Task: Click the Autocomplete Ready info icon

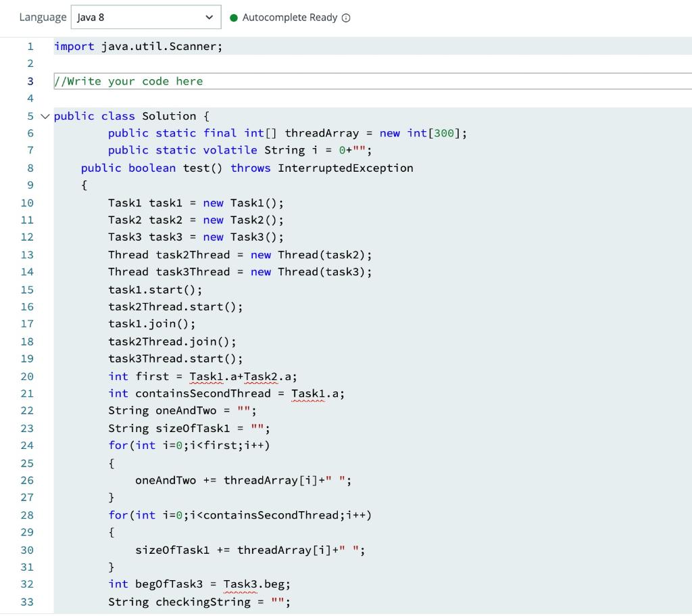Action: click(347, 18)
